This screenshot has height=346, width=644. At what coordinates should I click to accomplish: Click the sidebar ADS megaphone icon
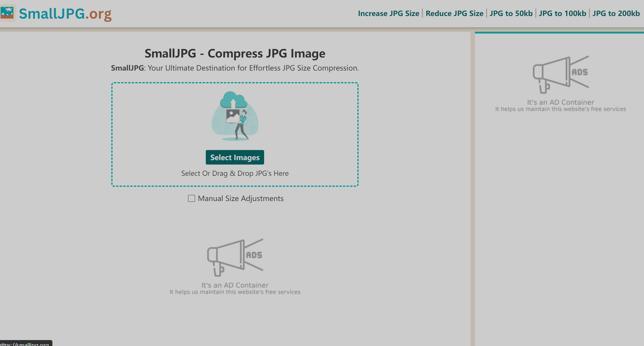coord(561,74)
